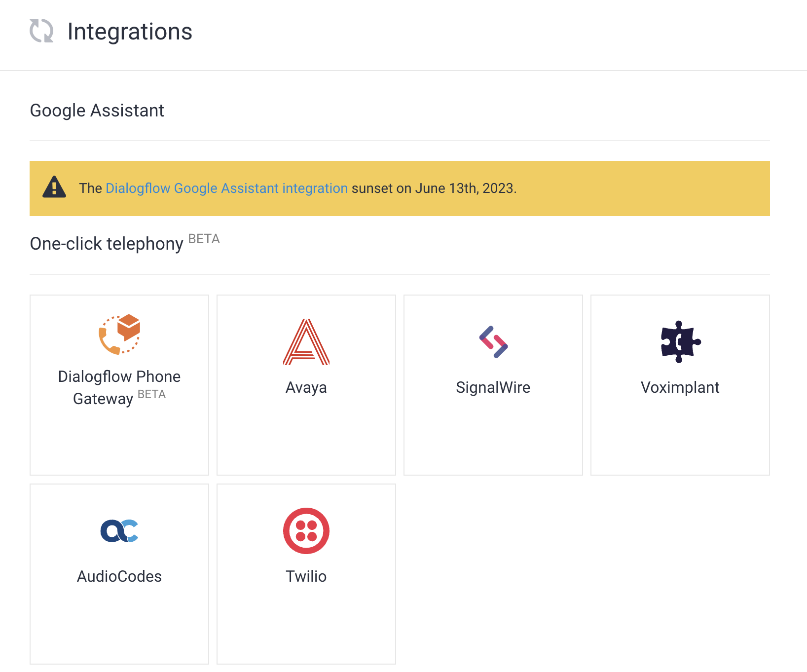Open the SignalWire integration card

coord(493,385)
